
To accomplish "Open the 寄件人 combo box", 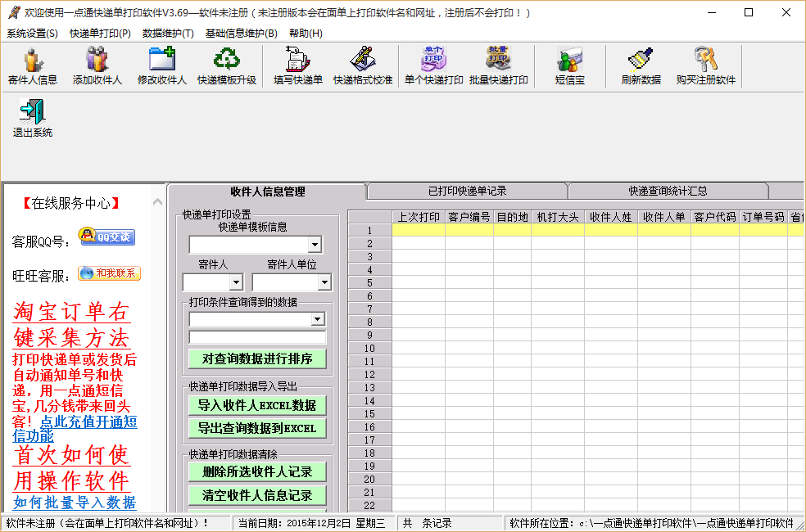I will [x=236, y=282].
